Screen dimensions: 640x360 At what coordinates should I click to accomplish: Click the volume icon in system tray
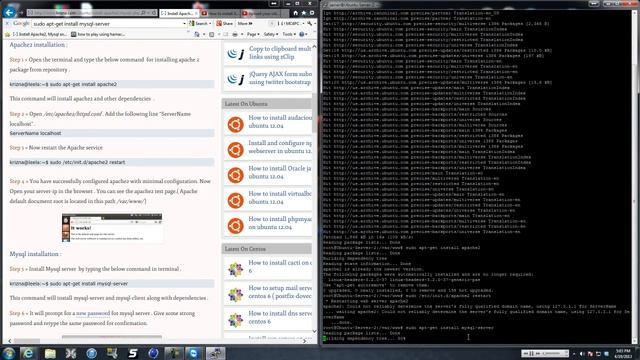pyautogui.click(x=582, y=353)
